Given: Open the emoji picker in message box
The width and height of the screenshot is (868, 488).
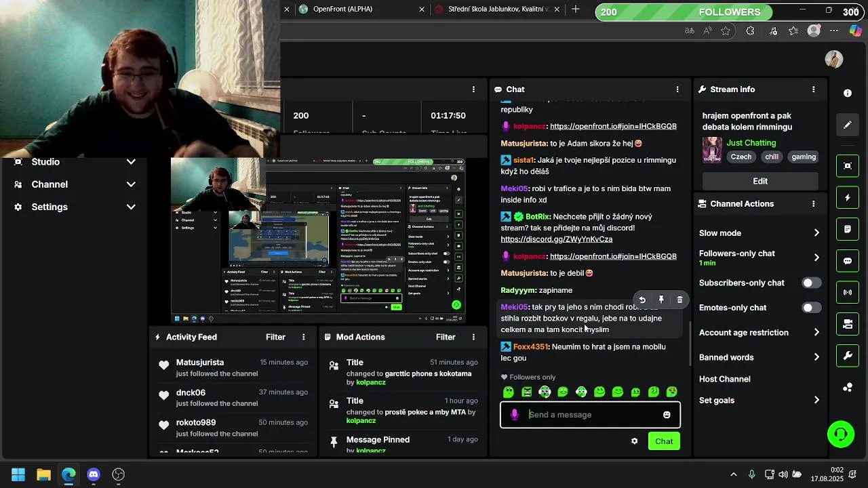Looking at the screenshot, I should (x=667, y=415).
